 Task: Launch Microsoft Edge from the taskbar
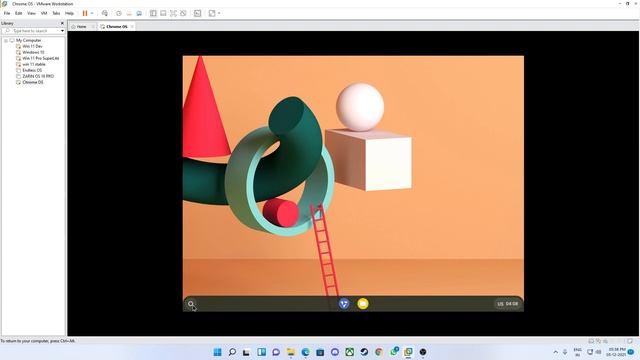pos(305,352)
